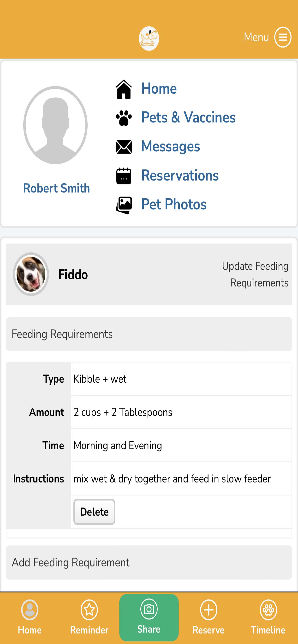The height and width of the screenshot is (644, 298).
Task: Click the envelope Messages icon
Action: pos(124,147)
